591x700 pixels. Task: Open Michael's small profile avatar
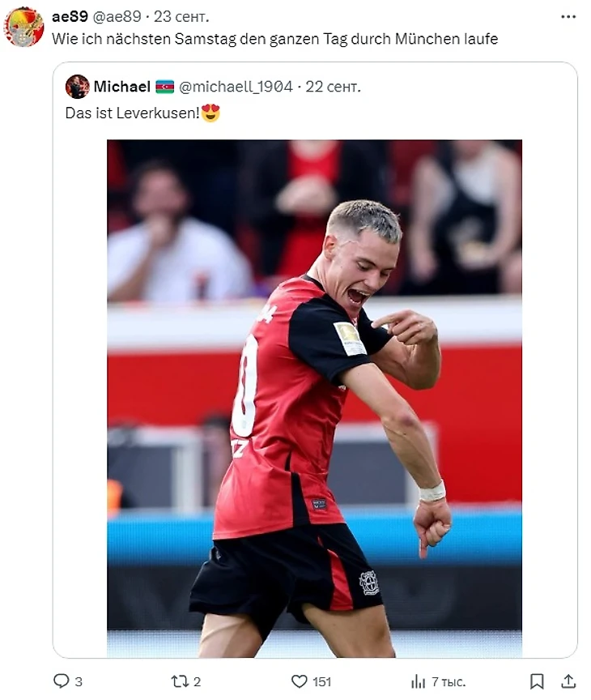point(77,87)
